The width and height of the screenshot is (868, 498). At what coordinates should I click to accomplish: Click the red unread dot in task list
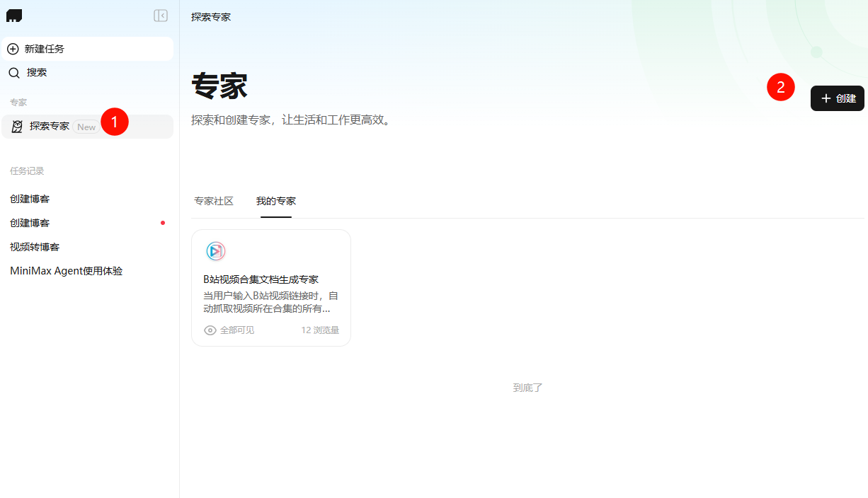[x=163, y=223]
